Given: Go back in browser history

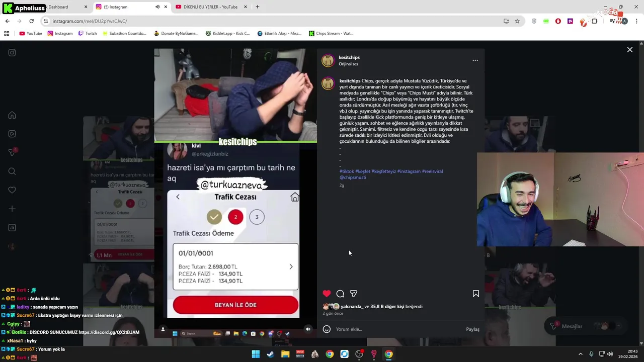Looking at the screenshot, I should tap(7, 21).
